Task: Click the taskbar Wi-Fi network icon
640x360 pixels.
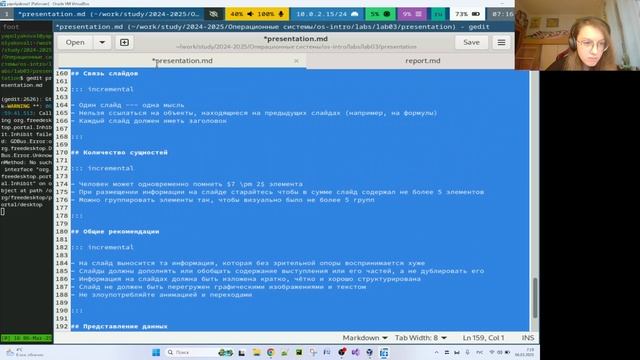Action: point(492,352)
